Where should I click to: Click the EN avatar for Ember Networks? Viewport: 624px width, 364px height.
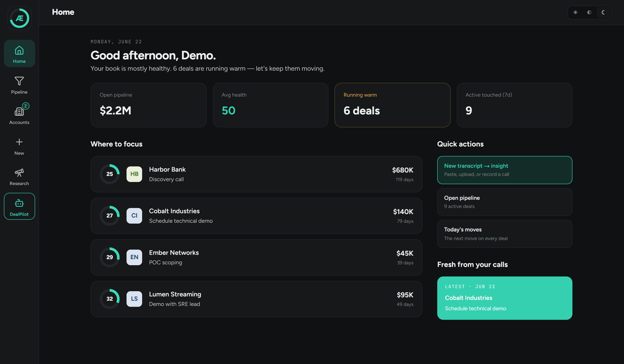tap(134, 257)
